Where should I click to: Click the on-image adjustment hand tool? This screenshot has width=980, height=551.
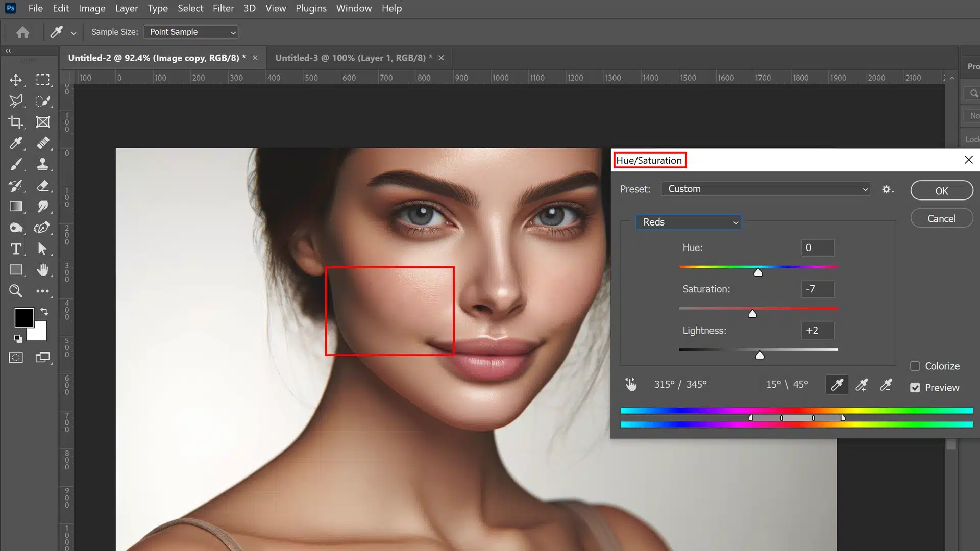[631, 384]
